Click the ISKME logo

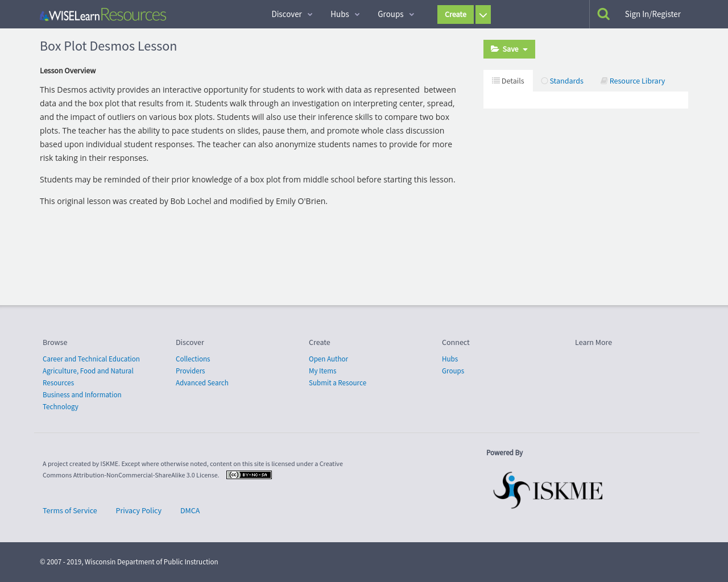(548, 490)
